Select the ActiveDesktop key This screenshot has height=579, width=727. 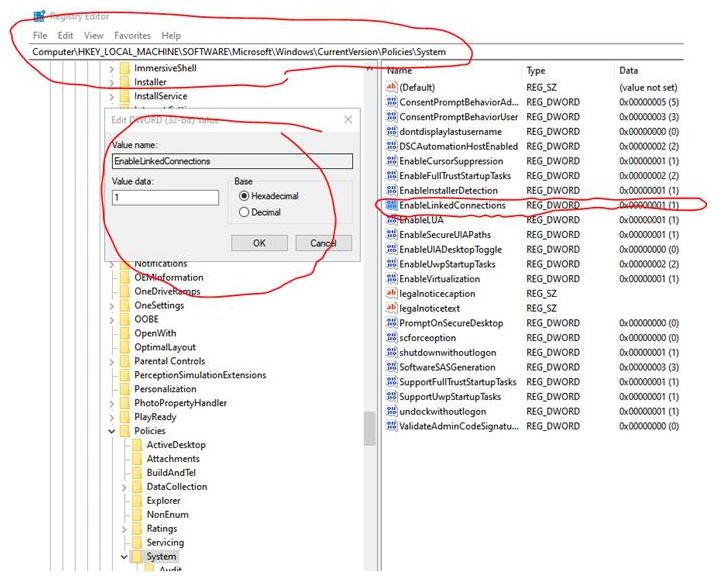[176, 445]
